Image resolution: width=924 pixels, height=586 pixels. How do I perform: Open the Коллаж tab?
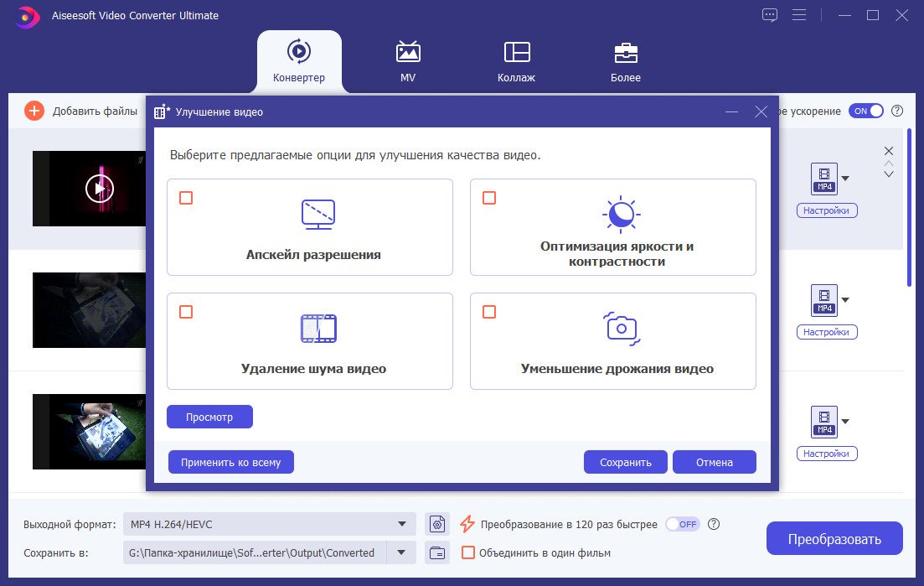coord(516,61)
